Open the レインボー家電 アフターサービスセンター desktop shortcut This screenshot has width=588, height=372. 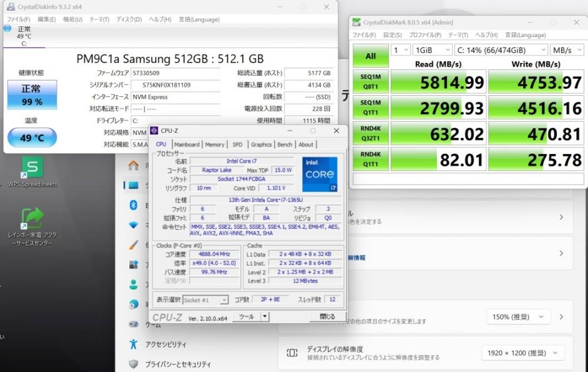(x=32, y=227)
